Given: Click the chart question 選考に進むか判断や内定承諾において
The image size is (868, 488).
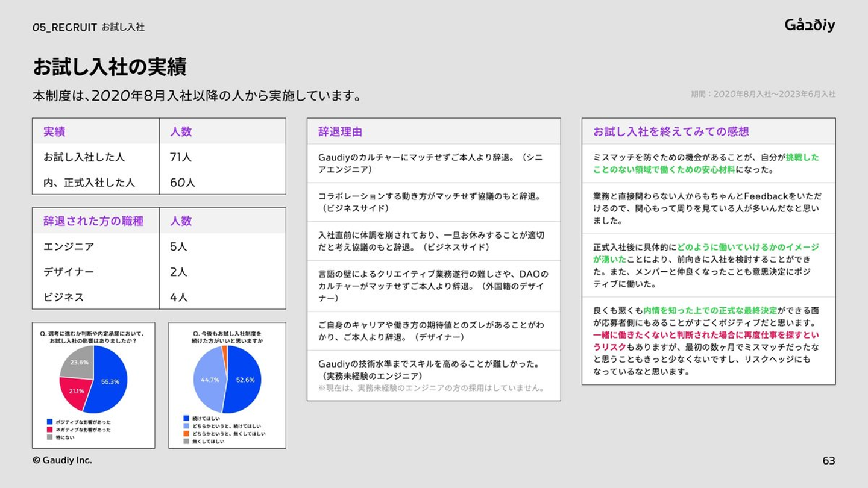Looking at the screenshot, I should tap(93, 337).
